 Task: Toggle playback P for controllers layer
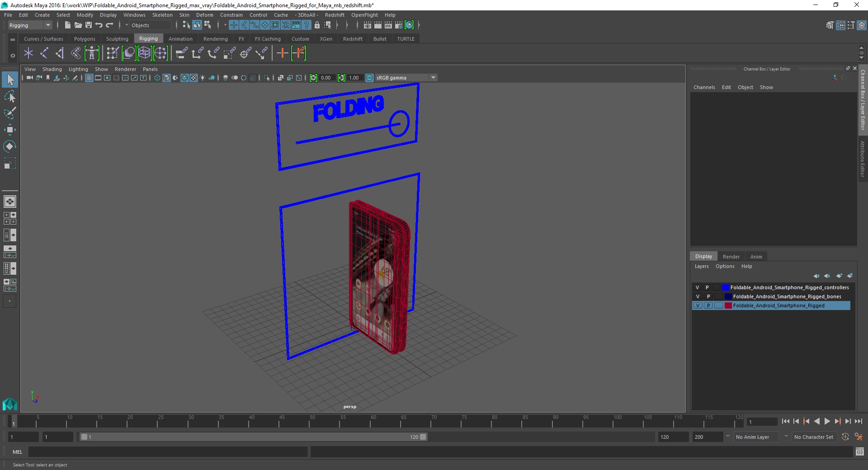point(708,287)
